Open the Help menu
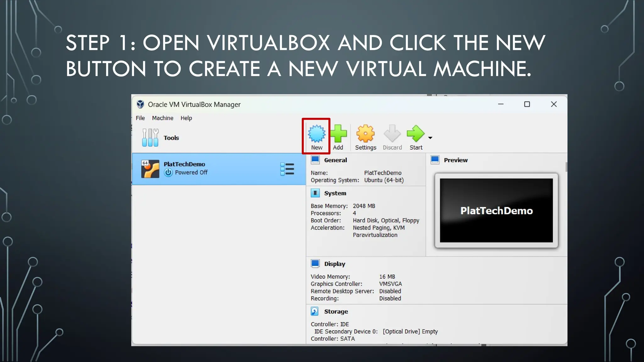This screenshot has height=362, width=644. 186,118
